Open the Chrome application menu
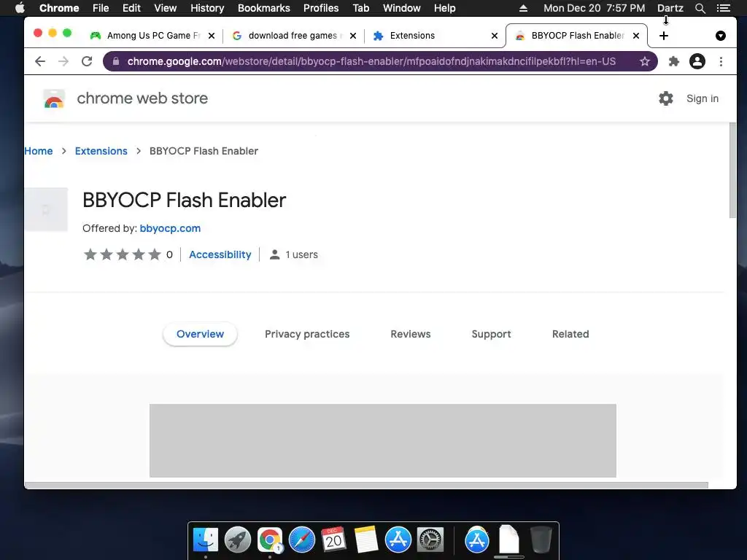Screen dimensions: 747x560 point(59,8)
